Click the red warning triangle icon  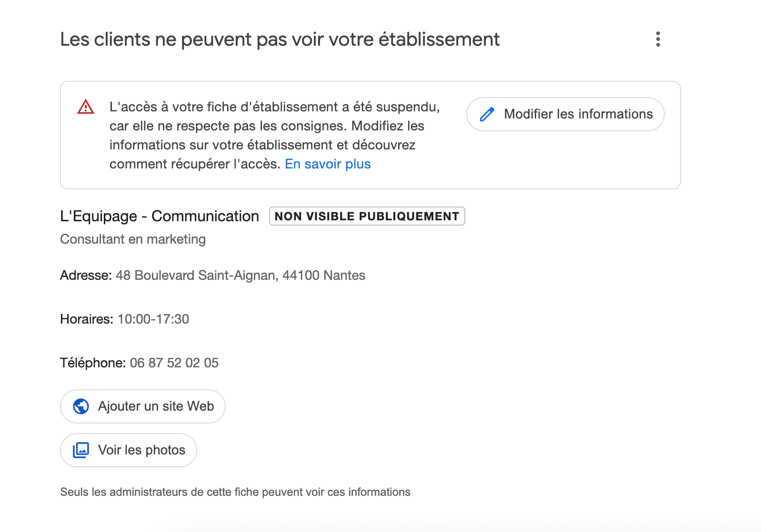[86, 107]
